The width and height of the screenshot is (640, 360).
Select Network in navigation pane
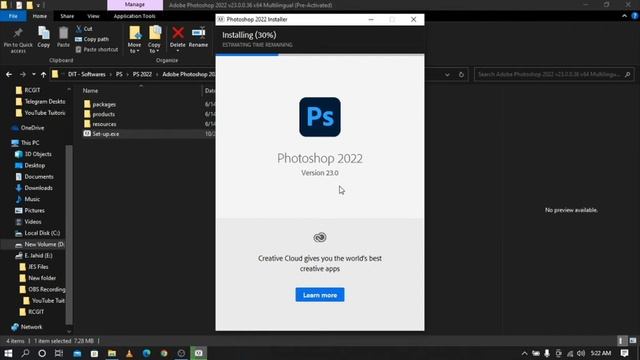tap(31, 327)
